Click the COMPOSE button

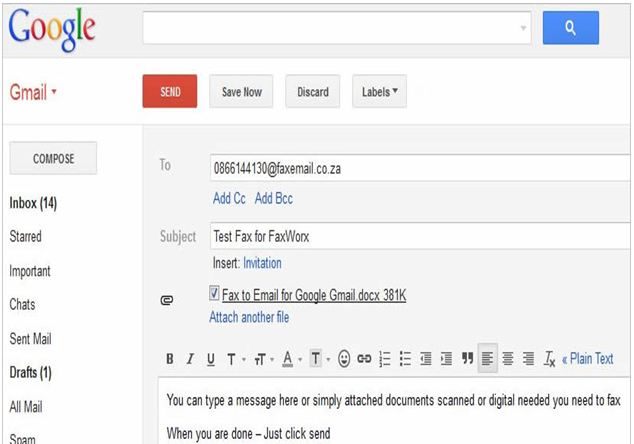pos(53,158)
